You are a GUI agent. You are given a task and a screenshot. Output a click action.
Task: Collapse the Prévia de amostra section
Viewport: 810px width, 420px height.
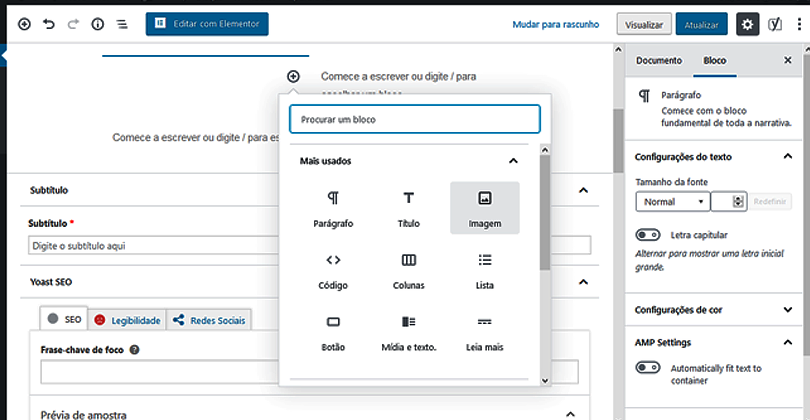pos(570,414)
